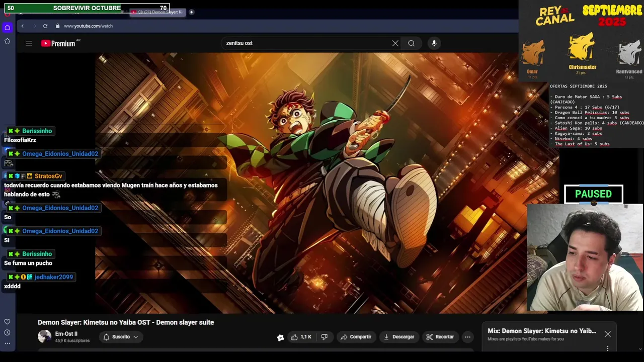The image size is (644, 362).
Task: Start voice search with microphone icon
Action: pos(434,43)
